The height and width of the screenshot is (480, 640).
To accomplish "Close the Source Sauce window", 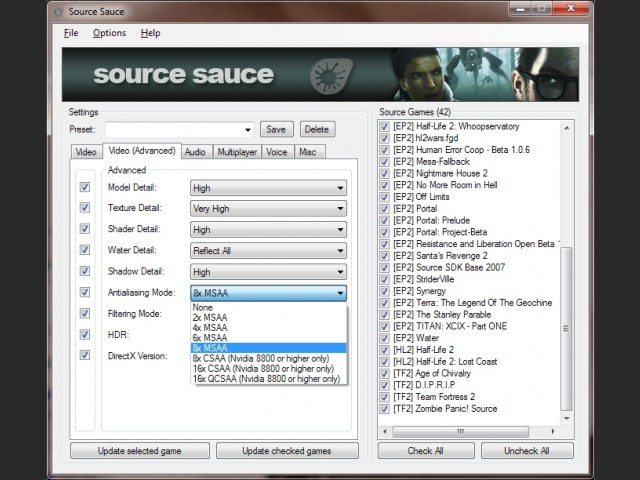I will [x=571, y=8].
